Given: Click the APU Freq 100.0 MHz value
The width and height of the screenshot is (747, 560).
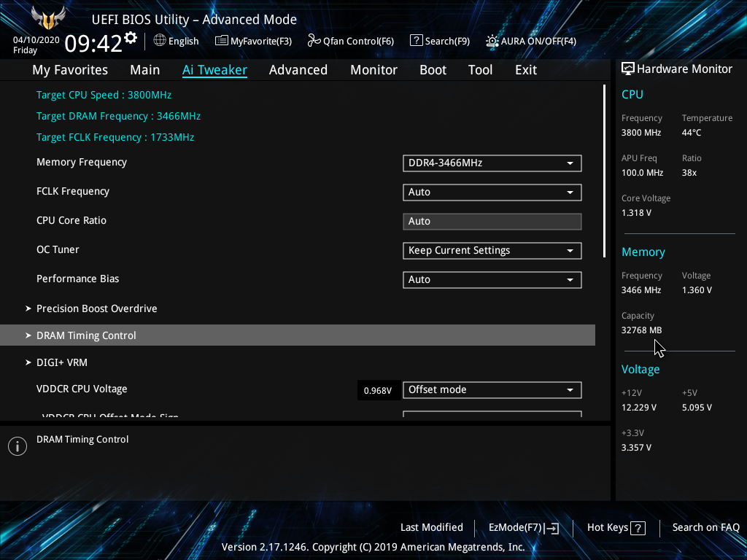Looking at the screenshot, I should (x=642, y=173).
